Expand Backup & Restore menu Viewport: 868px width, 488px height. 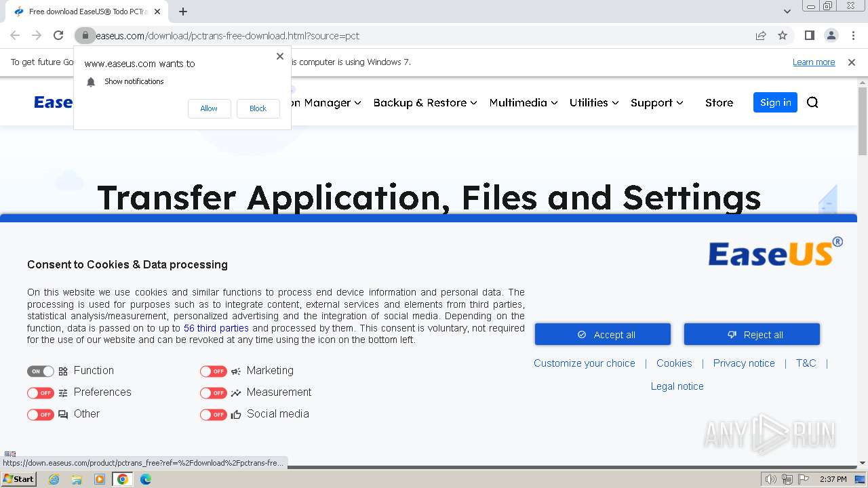425,103
